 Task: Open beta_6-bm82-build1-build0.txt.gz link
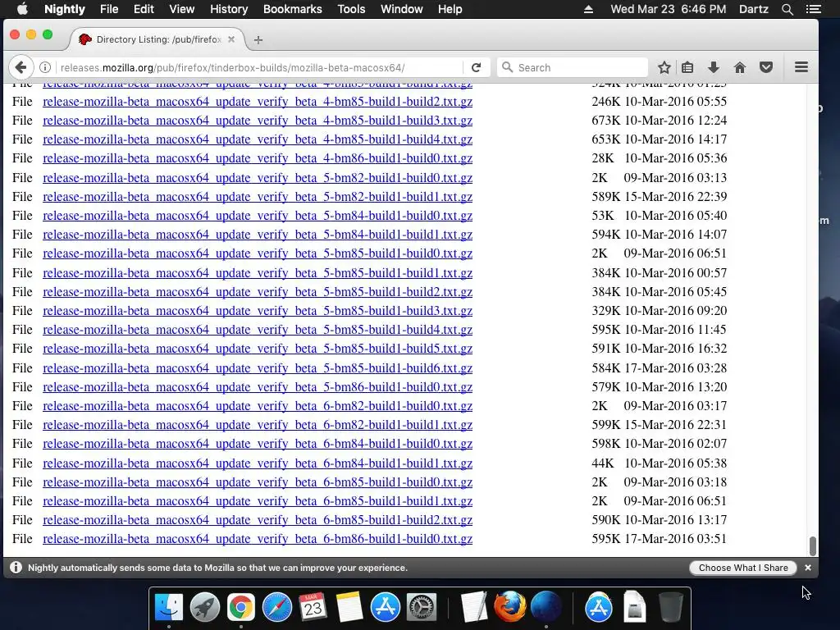[x=258, y=406]
